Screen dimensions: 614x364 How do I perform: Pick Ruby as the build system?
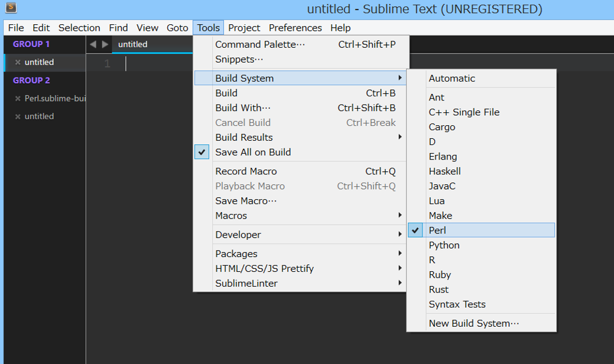tap(481, 275)
